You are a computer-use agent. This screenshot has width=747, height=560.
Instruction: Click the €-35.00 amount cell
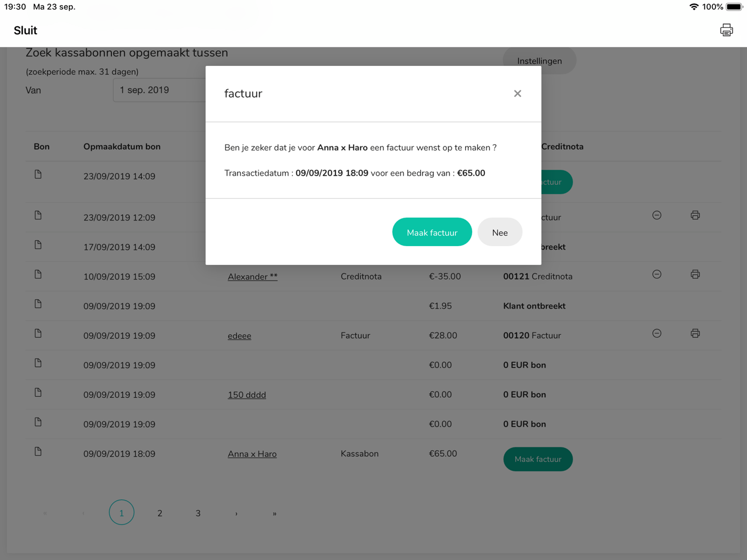tap(445, 276)
